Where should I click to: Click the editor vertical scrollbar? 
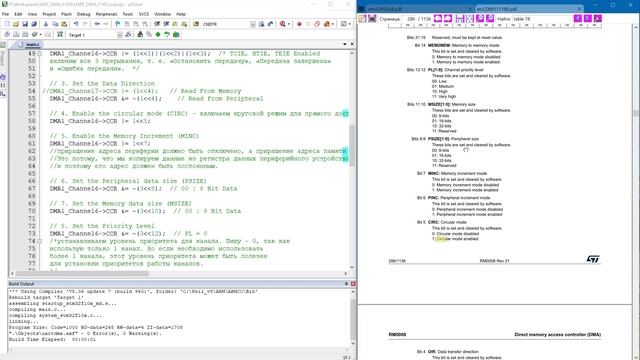coord(352,159)
